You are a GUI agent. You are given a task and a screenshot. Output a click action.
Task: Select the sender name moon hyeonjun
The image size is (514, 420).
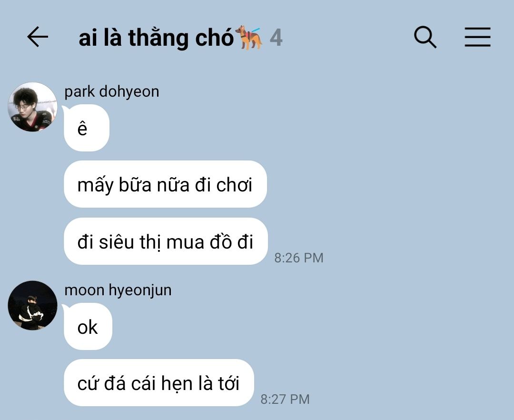(x=118, y=290)
